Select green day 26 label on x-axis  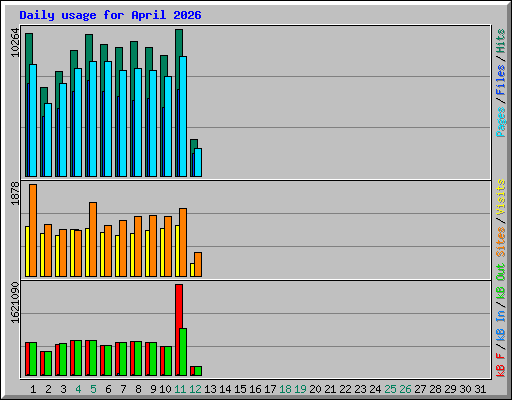405,389
